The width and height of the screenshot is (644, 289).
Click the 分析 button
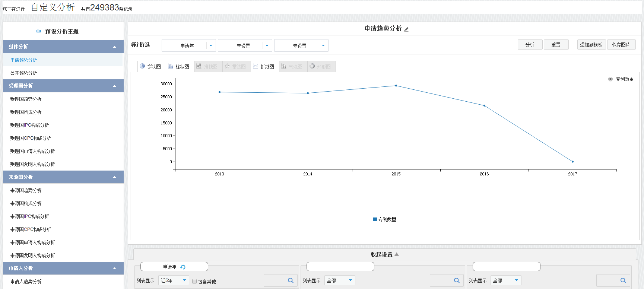(x=530, y=45)
